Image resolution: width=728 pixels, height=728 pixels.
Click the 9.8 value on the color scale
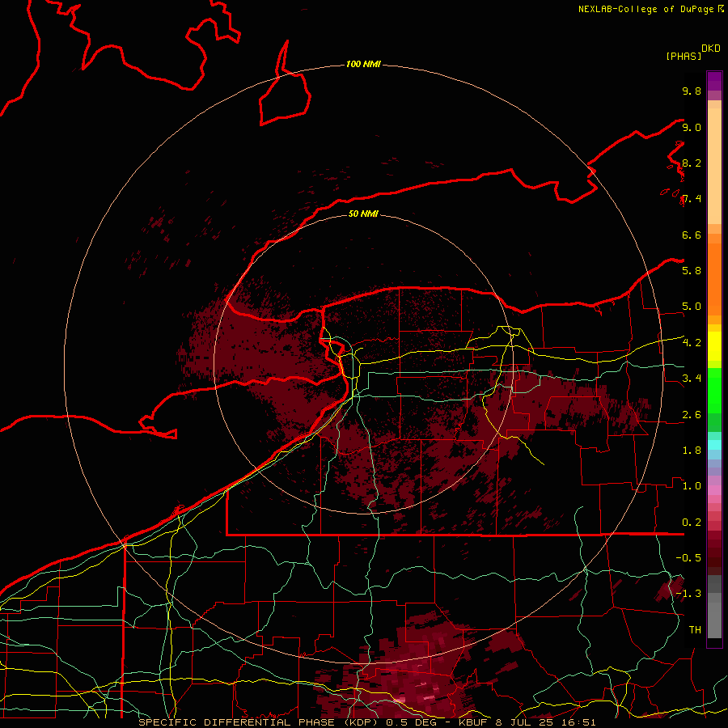coord(692,91)
